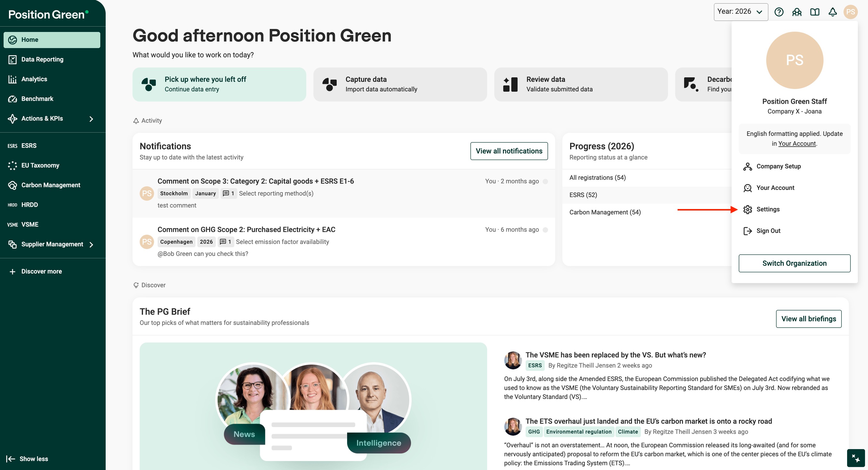The width and height of the screenshot is (868, 470).
Task: Click the large PS profile avatar
Action: click(794, 60)
